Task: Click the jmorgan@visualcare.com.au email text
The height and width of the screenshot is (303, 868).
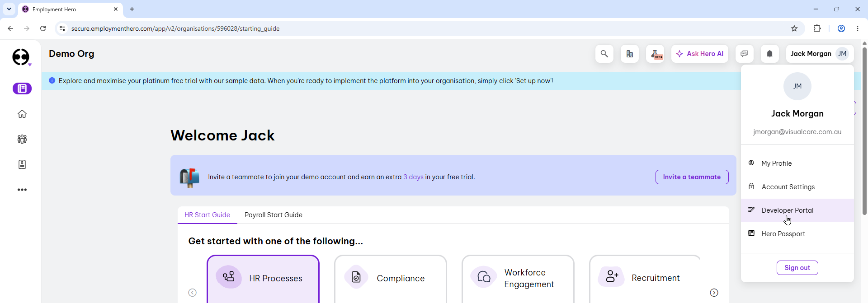Action: pos(797,132)
